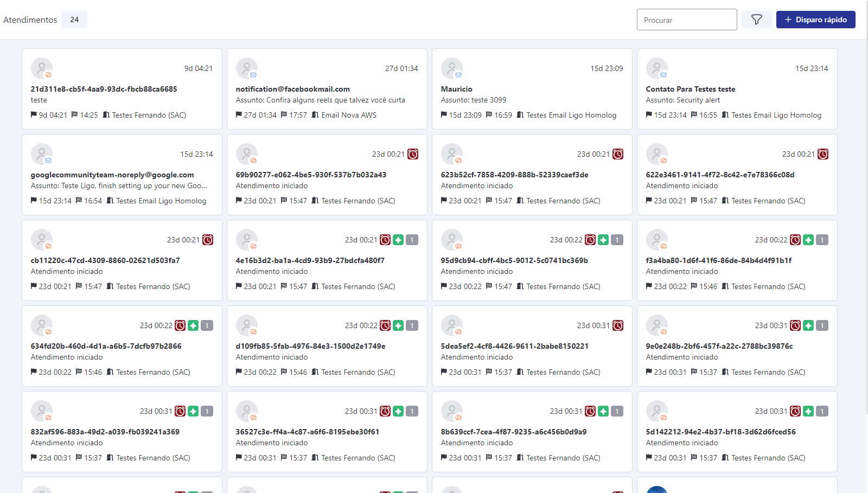Click elapsed time '27d 01:34' at card top

pos(401,68)
